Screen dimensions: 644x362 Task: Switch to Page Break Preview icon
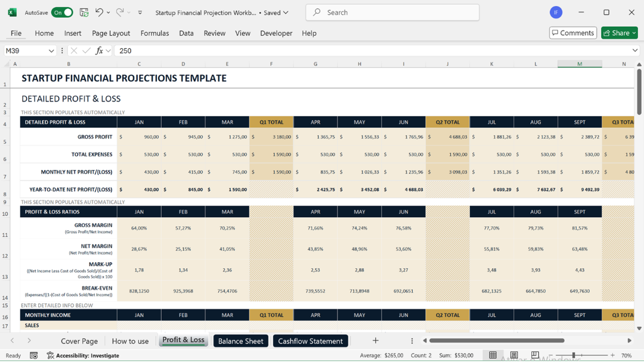click(535, 355)
